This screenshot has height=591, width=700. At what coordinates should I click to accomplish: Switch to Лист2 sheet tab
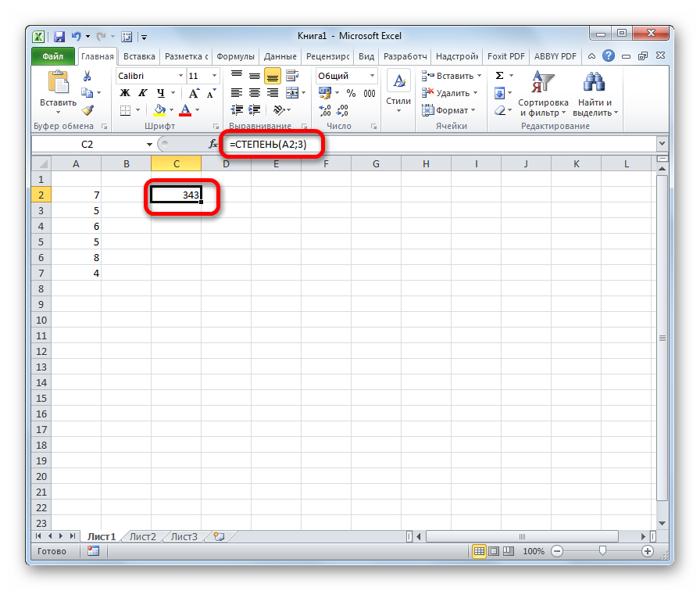pyautogui.click(x=142, y=536)
